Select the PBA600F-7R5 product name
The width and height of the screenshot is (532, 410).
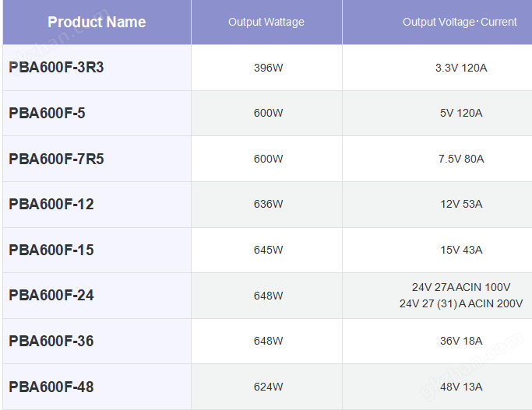click(56, 159)
